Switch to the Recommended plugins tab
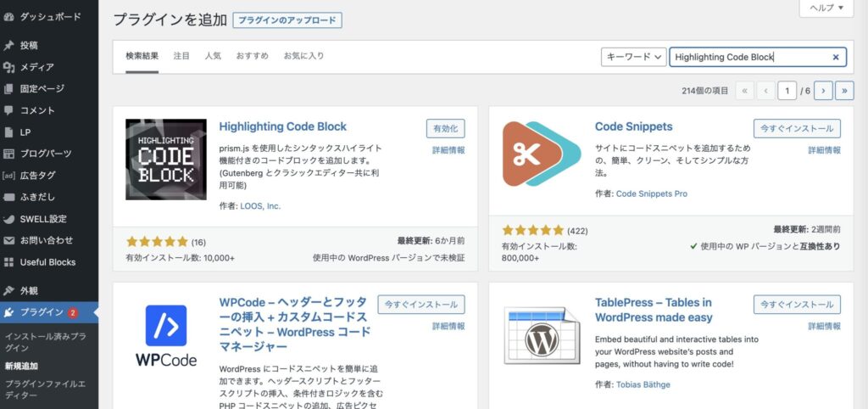 [253, 56]
